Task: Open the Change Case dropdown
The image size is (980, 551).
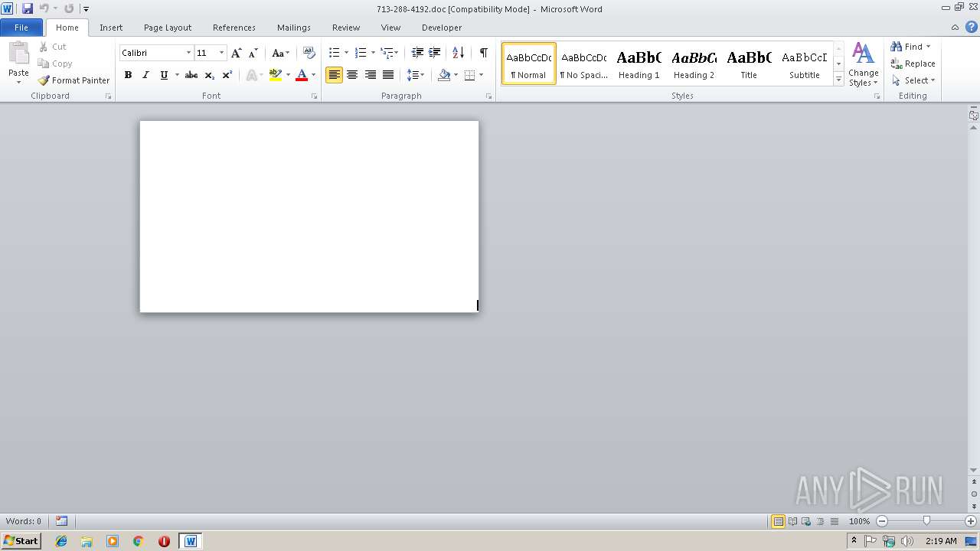Action: tap(280, 53)
